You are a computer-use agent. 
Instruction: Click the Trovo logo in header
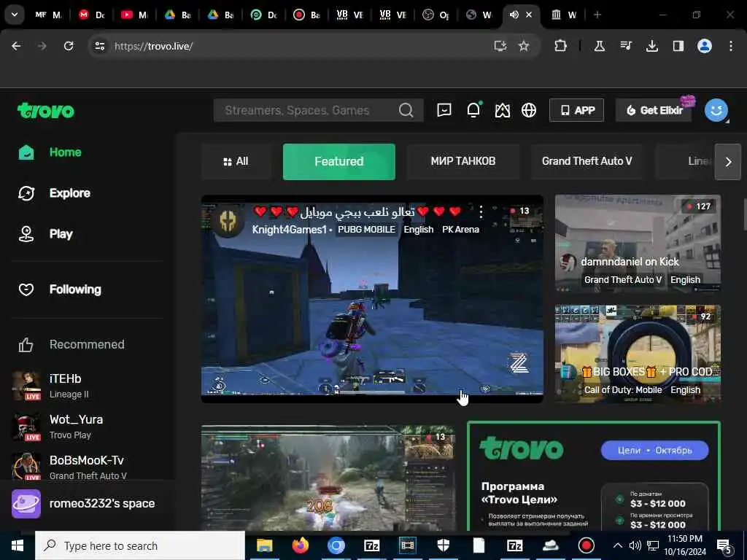[46, 111]
